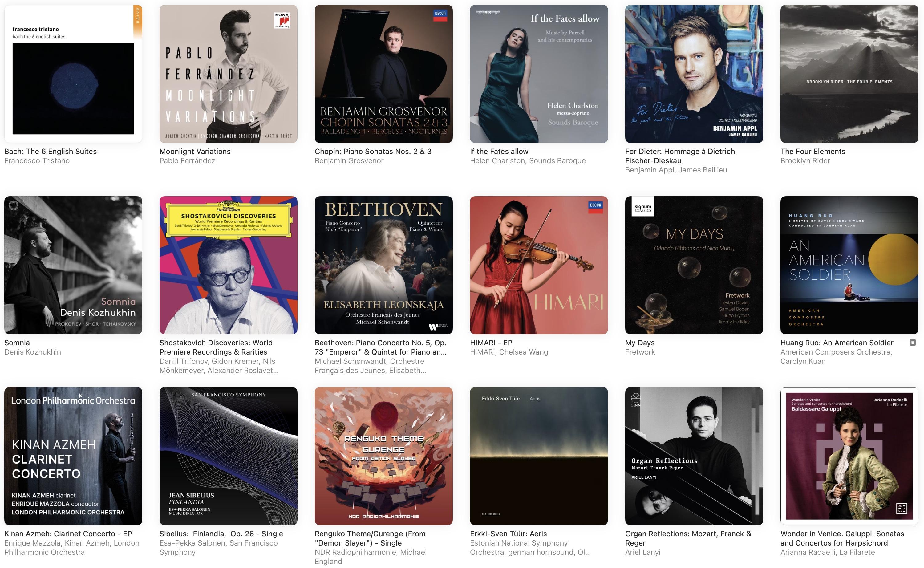Select the My Days album artwork
Viewport: 924px width, 568px height.
[694, 265]
